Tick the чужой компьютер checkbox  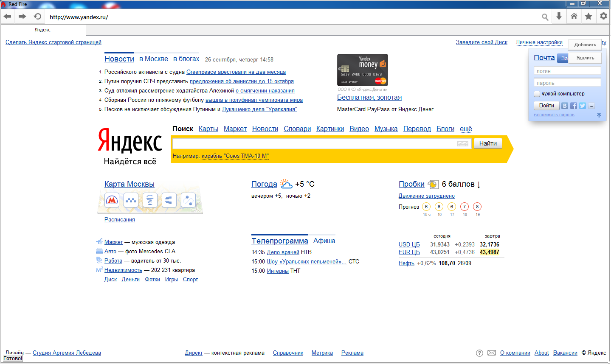[537, 94]
